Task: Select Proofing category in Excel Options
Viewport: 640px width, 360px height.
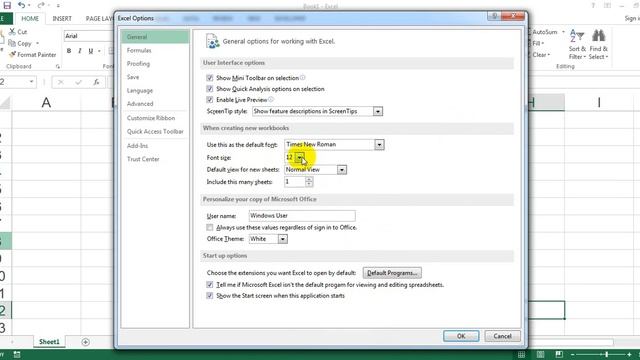Action: click(155, 64)
